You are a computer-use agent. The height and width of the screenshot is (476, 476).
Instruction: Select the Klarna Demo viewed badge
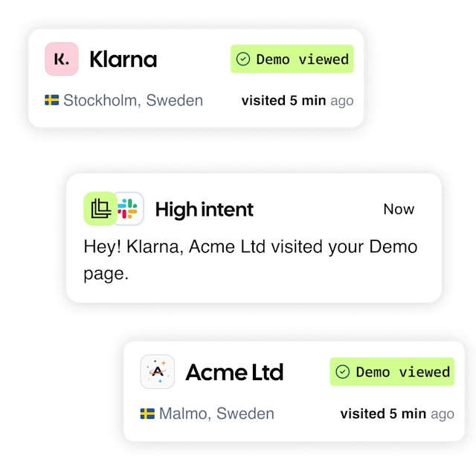point(292,59)
